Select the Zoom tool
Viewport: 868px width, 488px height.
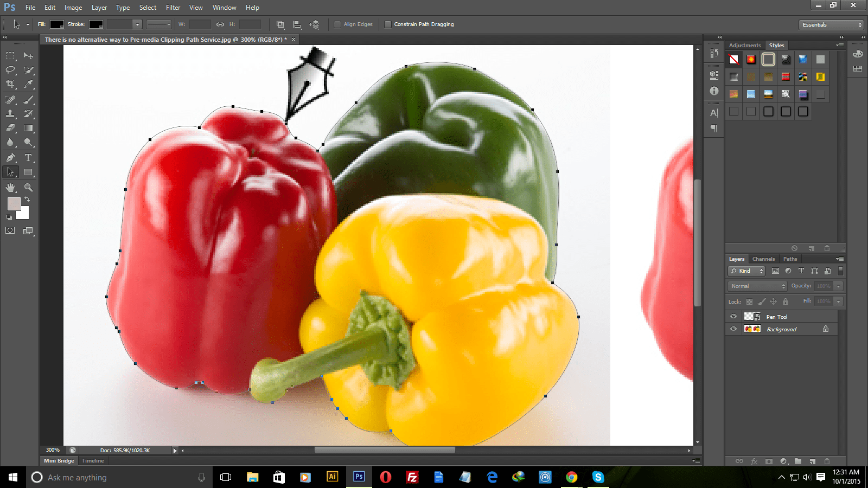[28, 188]
